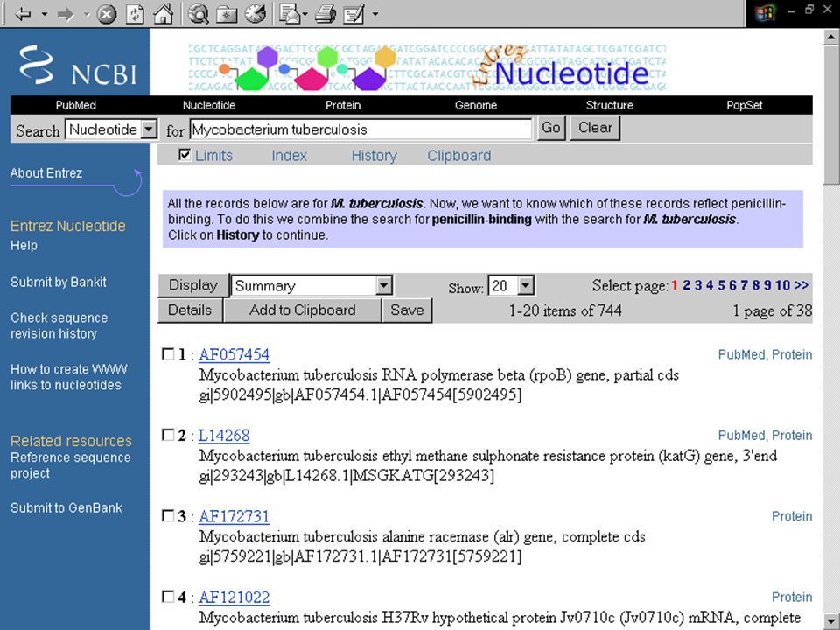Image resolution: width=840 pixels, height=630 pixels.
Task: Open the browser Search globe icon
Action: (x=199, y=14)
